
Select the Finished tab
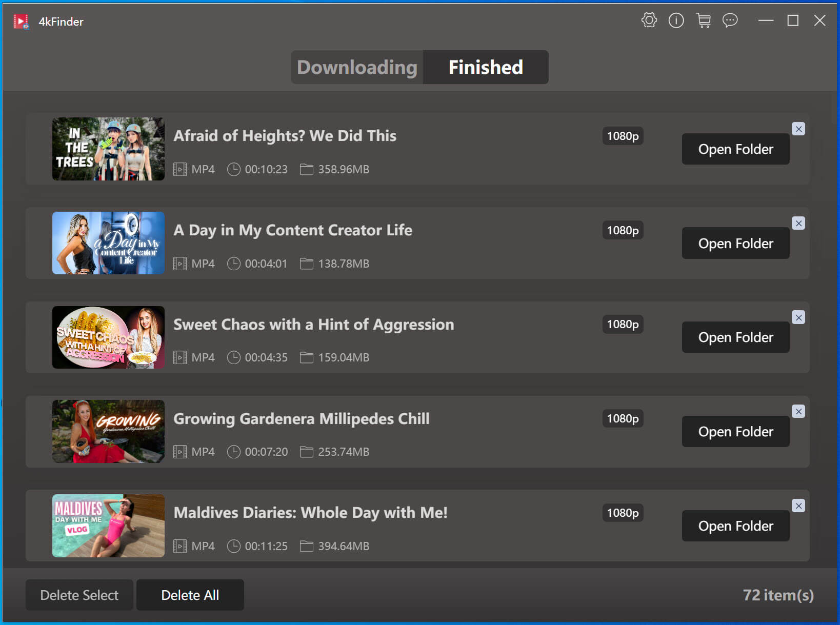click(x=485, y=67)
